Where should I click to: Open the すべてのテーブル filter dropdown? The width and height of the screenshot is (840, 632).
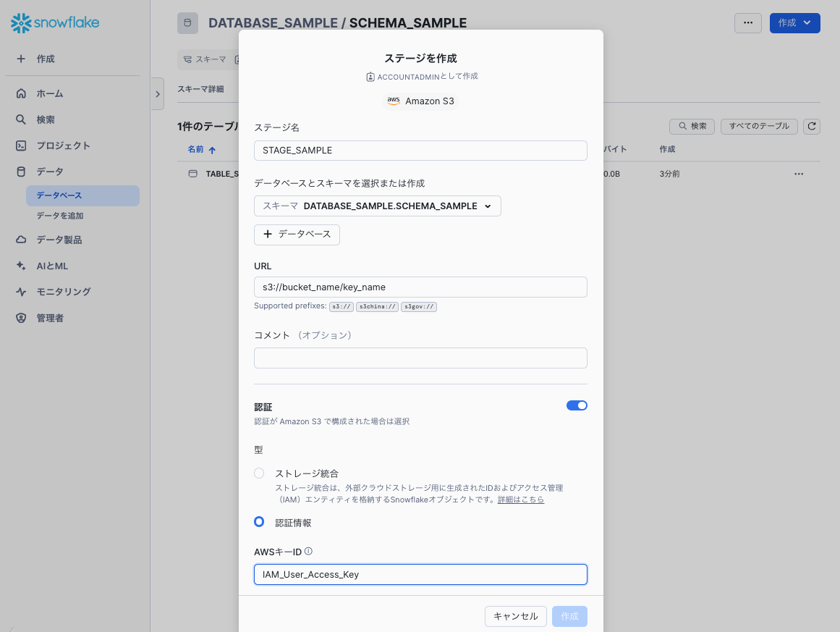tap(759, 126)
